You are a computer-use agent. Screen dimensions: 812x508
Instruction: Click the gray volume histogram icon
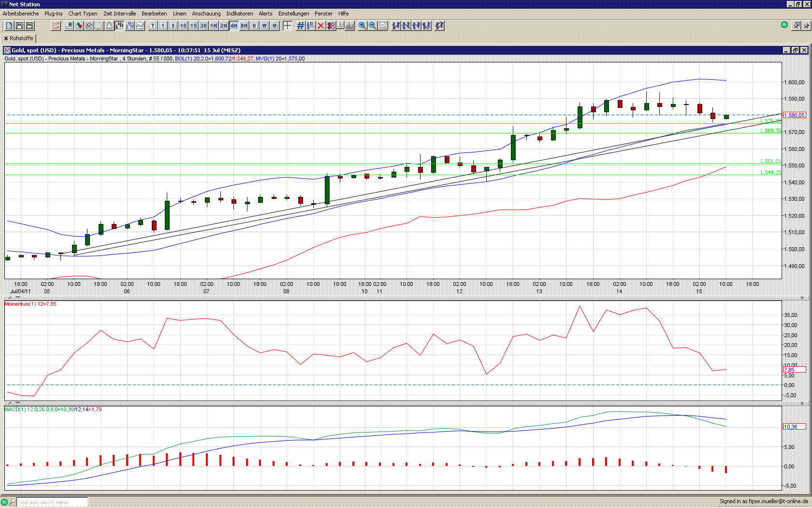click(x=350, y=26)
